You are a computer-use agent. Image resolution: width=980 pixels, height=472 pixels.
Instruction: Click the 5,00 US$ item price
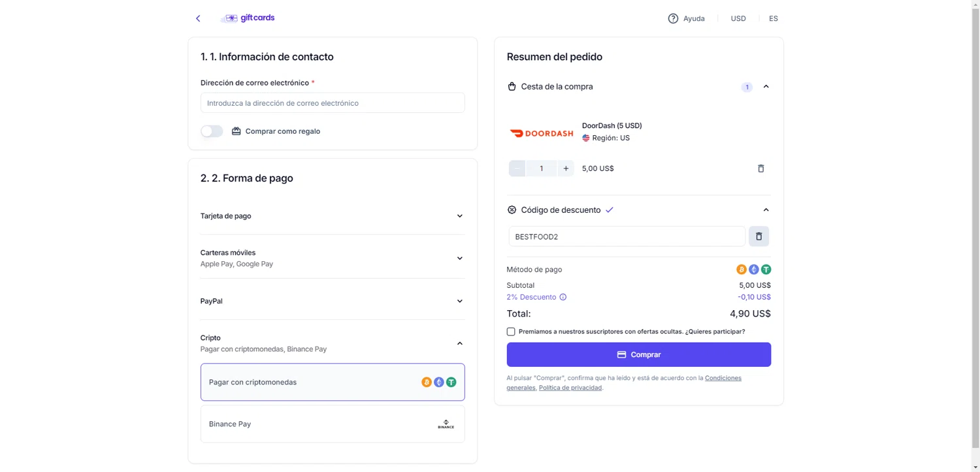tap(598, 168)
